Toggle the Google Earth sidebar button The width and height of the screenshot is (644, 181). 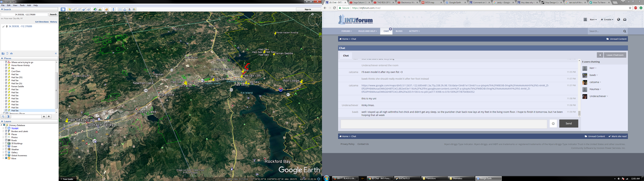[63, 10]
